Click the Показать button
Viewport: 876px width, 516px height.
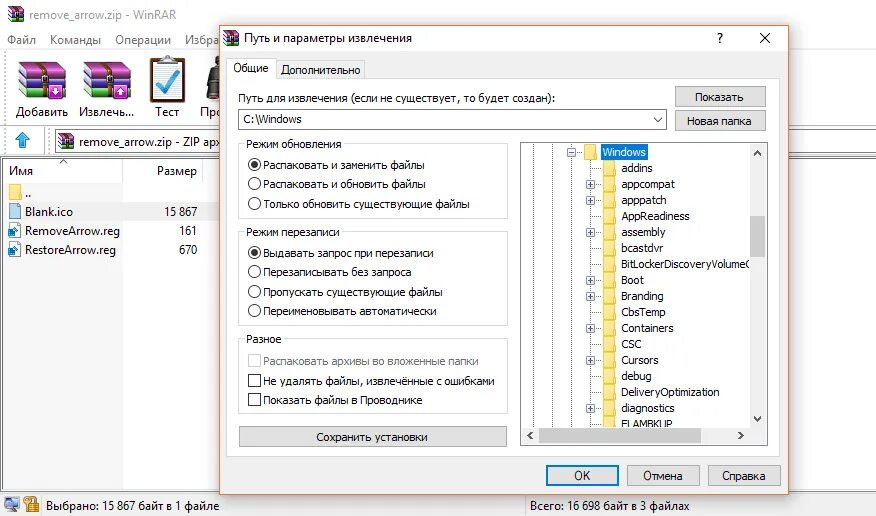click(x=720, y=97)
